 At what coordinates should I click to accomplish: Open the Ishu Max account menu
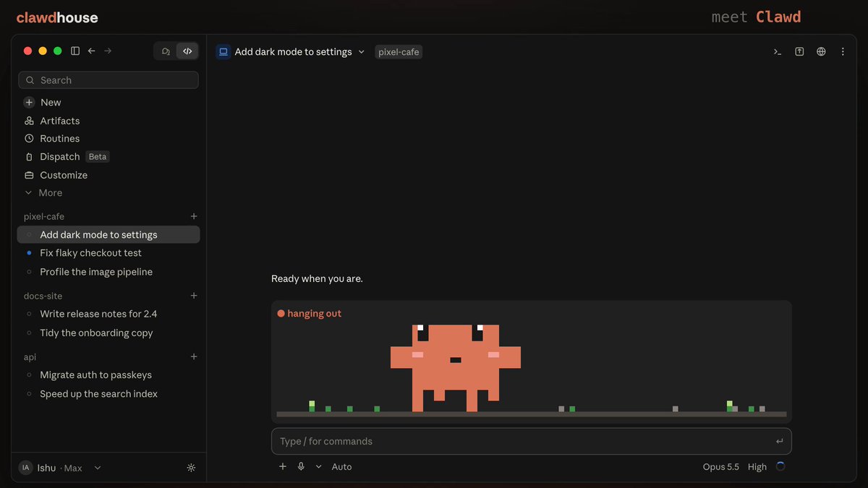click(60, 468)
